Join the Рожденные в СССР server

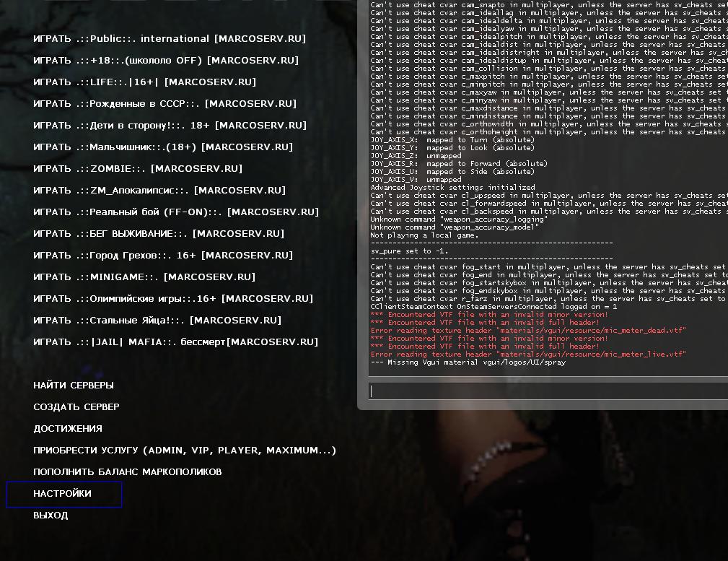coord(165,104)
